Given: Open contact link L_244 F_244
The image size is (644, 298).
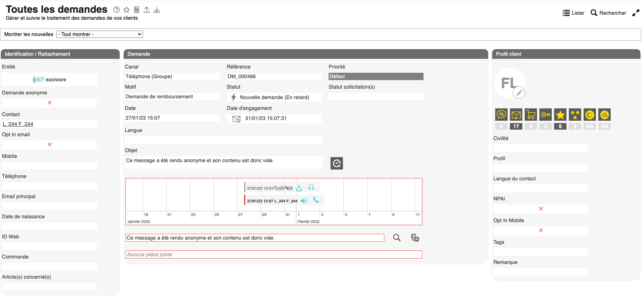Looking at the screenshot, I should (x=18, y=124).
